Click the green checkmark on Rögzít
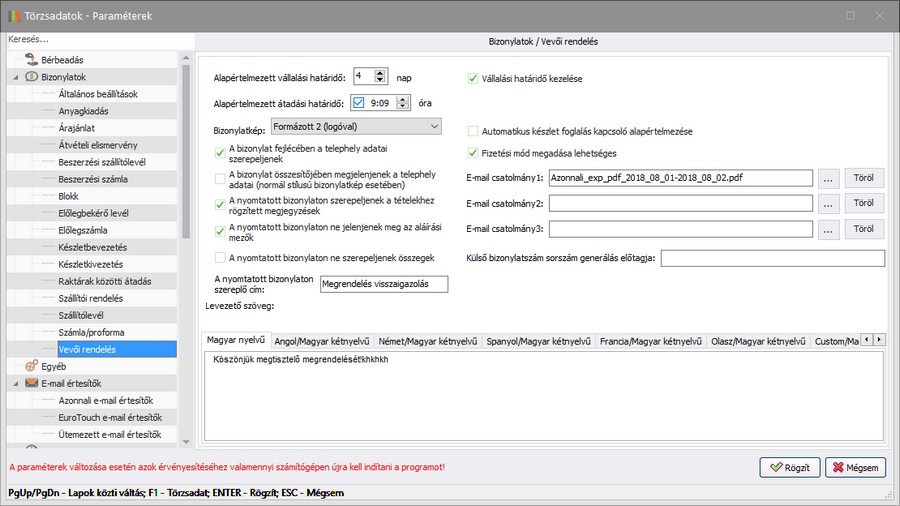The width and height of the screenshot is (900, 506). [773, 467]
